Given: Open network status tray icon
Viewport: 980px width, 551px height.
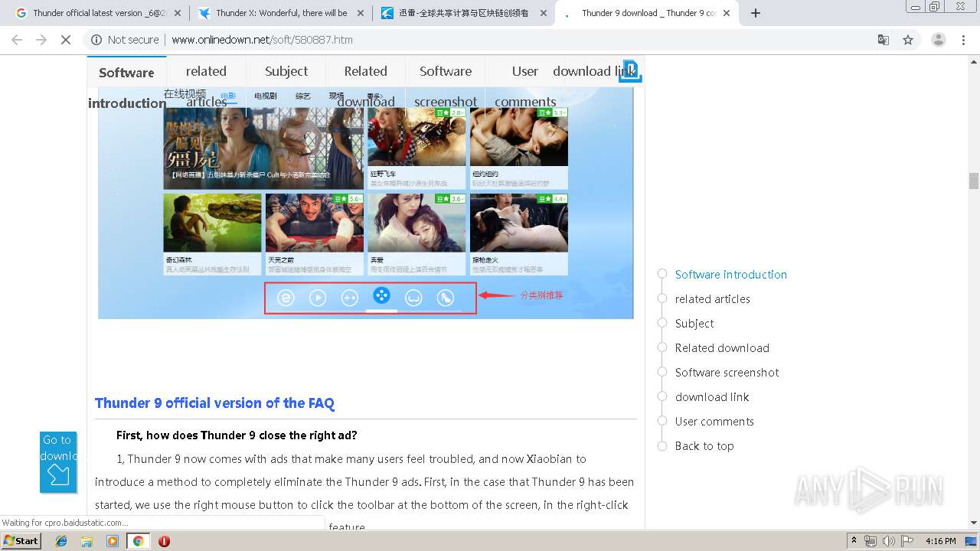Looking at the screenshot, I should pyautogui.click(x=871, y=541).
